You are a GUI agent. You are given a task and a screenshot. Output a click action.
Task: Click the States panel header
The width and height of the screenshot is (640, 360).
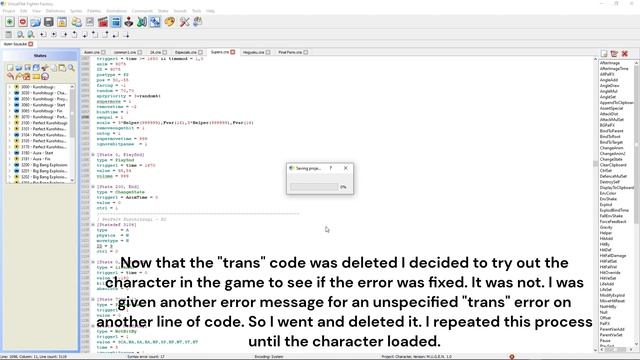point(40,56)
